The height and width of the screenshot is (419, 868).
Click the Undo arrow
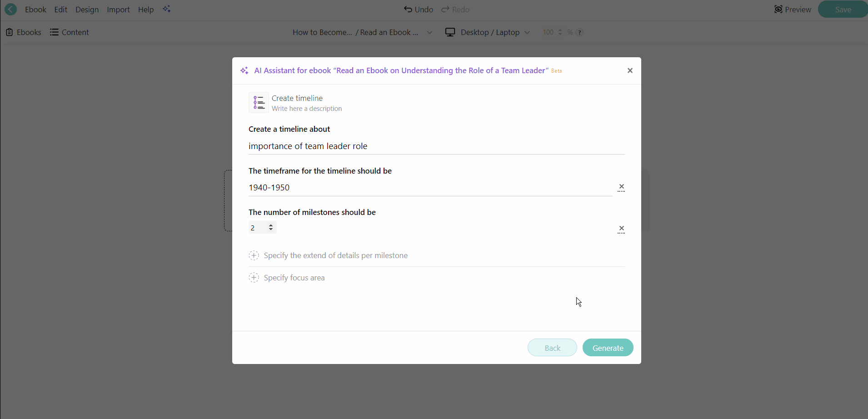(x=408, y=10)
